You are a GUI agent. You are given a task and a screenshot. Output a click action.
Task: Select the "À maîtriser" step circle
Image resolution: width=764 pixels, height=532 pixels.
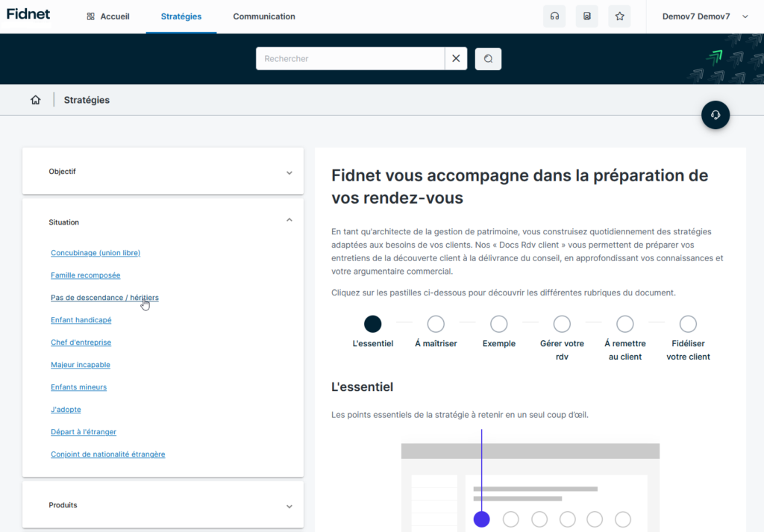click(436, 324)
